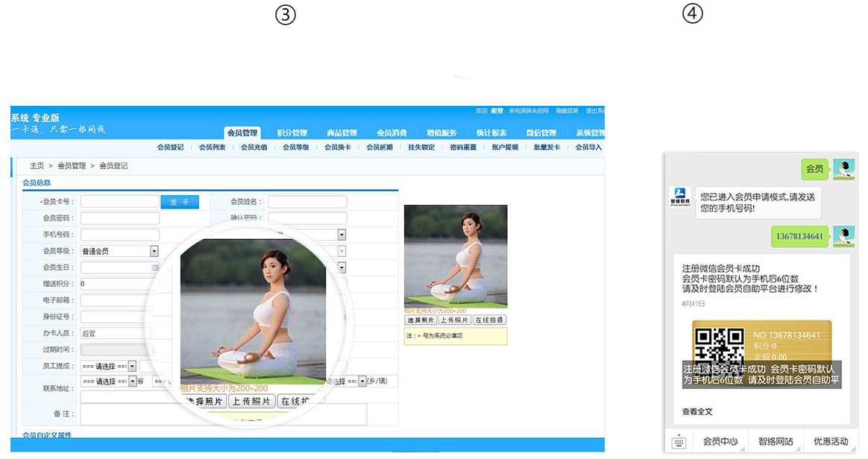
Task: Click the member photo thumbnail on right
Action: [x=456, y=256]
